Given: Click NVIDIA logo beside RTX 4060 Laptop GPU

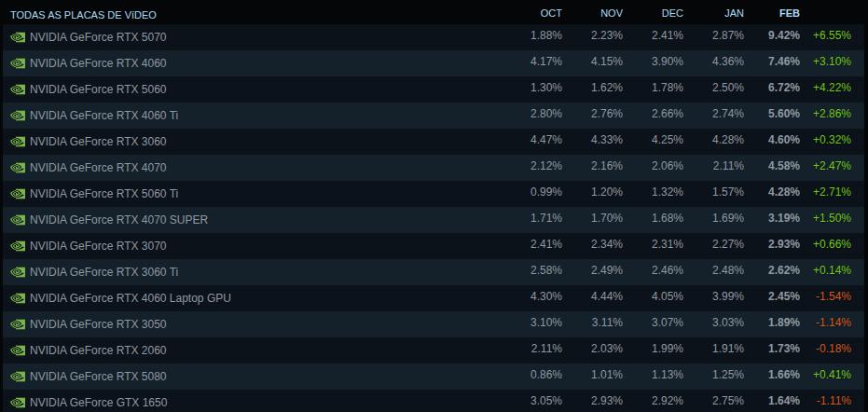Looking at the screenshot, I should 17,297.
